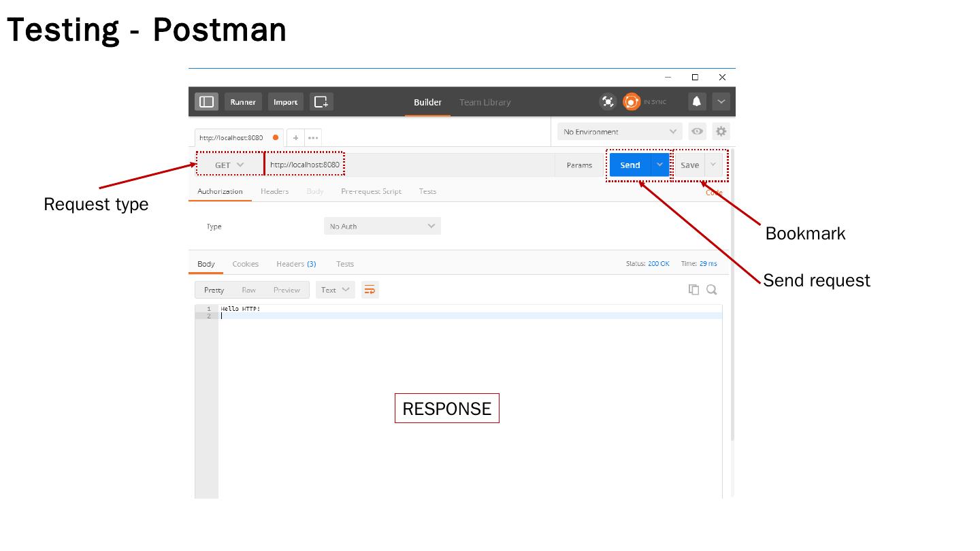Open the manage environments gear

point(721,131)
